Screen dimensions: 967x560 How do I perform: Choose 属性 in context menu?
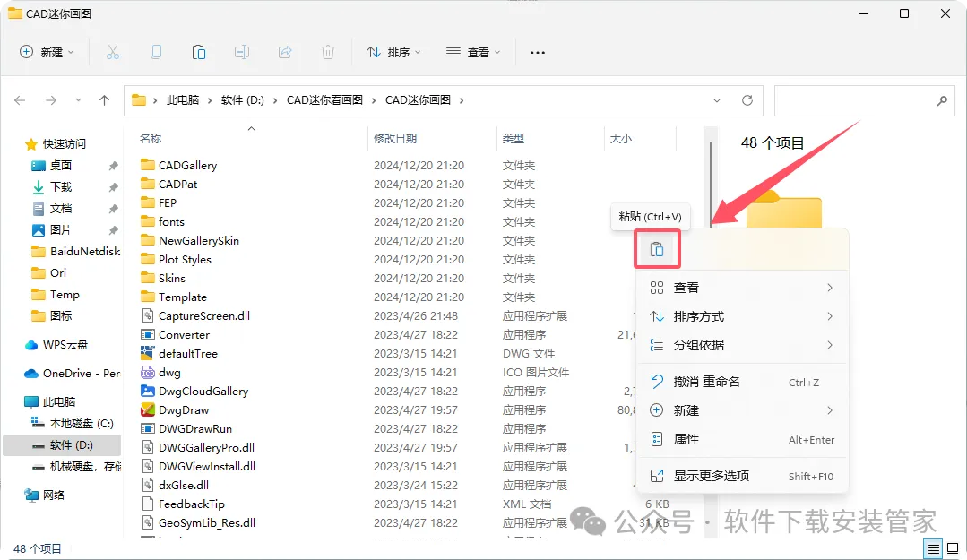click(x=742, y=439)
